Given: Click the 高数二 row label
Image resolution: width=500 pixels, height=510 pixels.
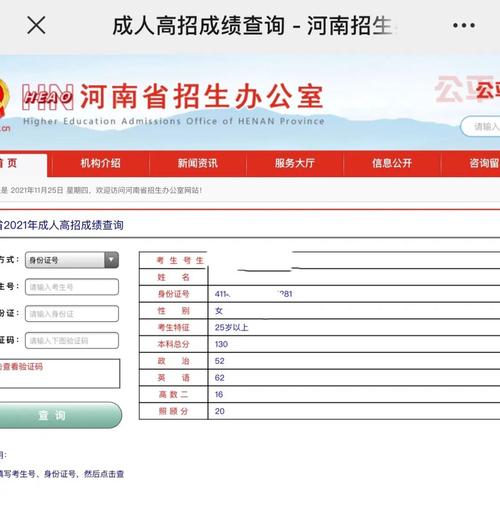Looking at the screenshot, I should [x=174, y=395].
